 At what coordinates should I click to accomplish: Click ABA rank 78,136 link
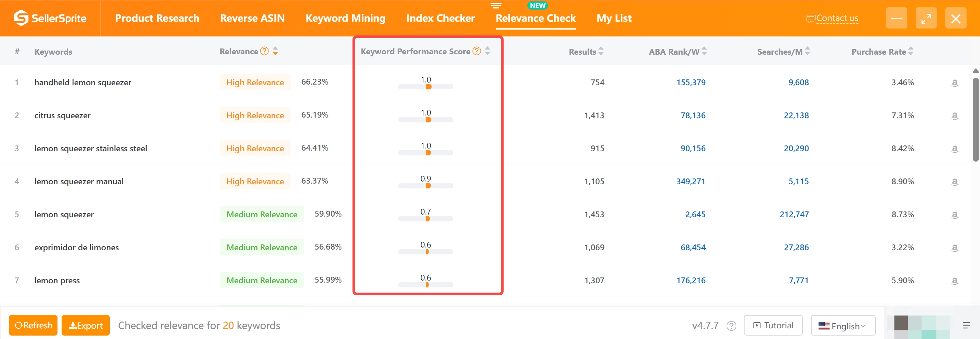693,116
